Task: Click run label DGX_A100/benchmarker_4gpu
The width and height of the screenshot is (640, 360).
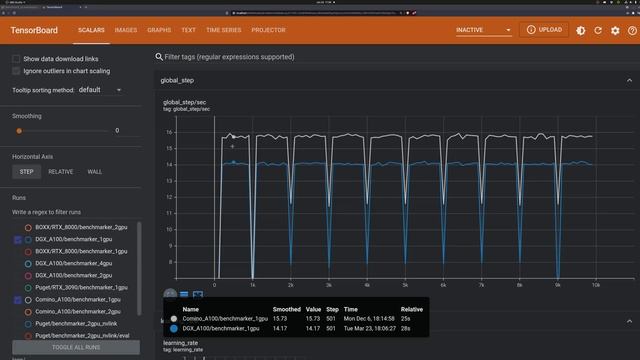Action: (x=73, y=264)
